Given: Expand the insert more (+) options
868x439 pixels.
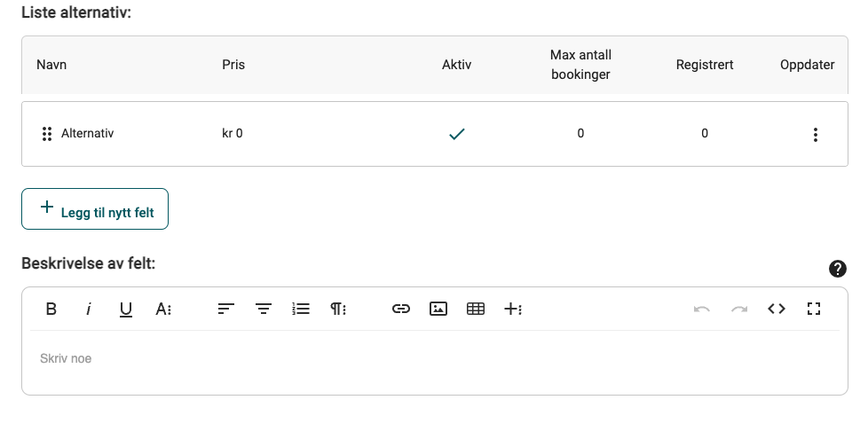Looking at the screenshot, I should tap(513, 309).
